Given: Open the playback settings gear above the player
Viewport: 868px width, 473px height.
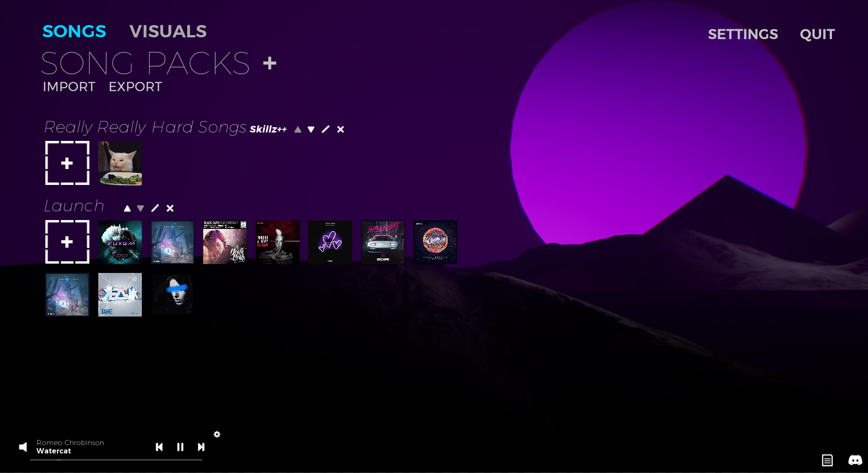Looking at the screenshot, I should [217, 434].
